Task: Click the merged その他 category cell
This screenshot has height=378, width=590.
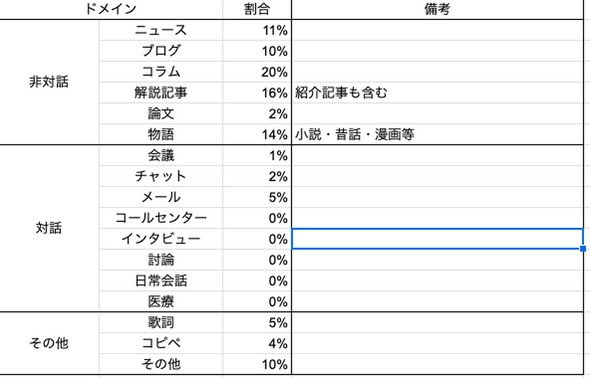Action: 49,343
